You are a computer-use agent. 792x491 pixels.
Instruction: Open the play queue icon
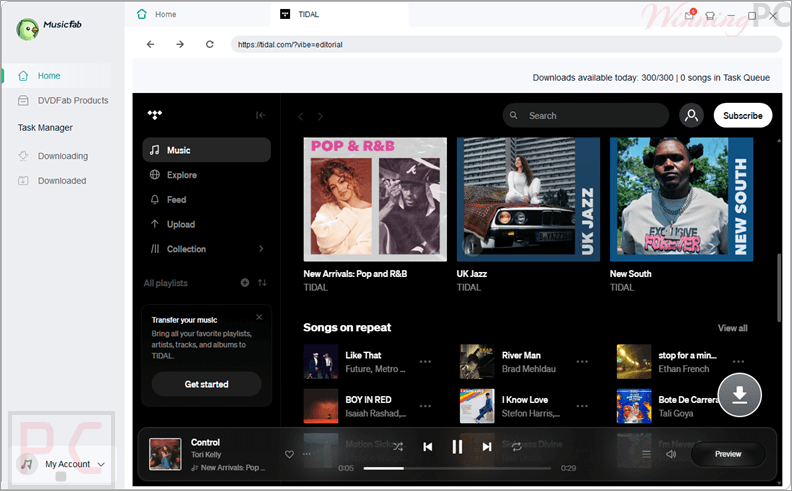tap(646, 454)
